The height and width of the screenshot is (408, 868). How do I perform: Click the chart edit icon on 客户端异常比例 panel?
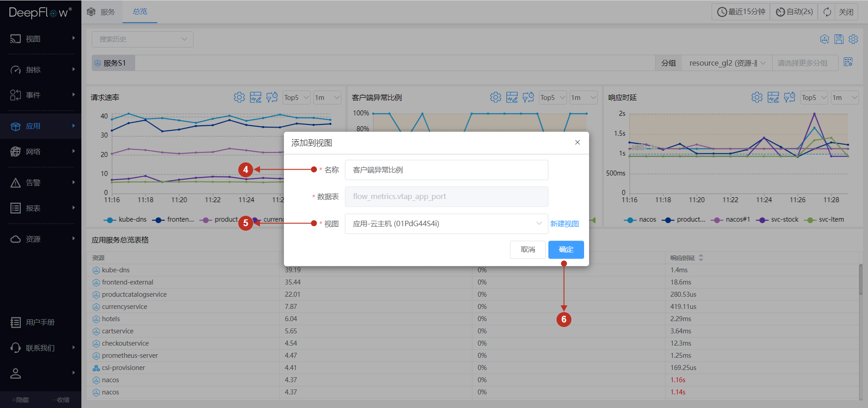coord(512,97)
